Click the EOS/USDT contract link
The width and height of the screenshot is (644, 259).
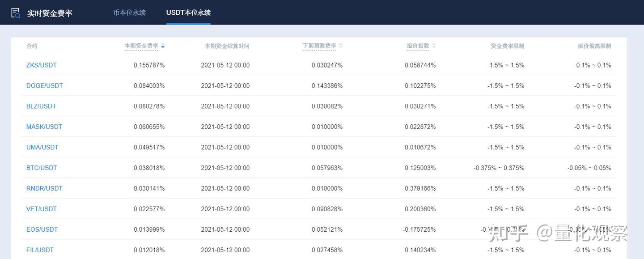click(x=42, y=229)
